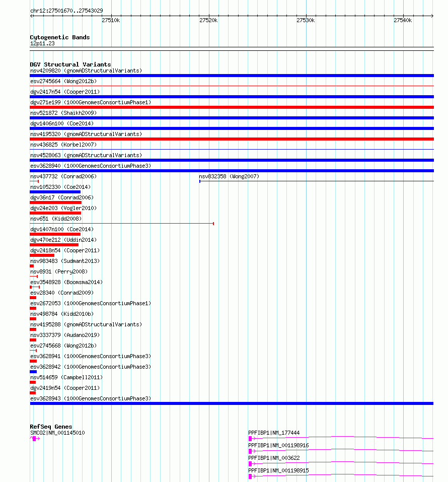Click the 27520k ruler tick label
This screenshot has width=448, height=482.
pos(208,20)
